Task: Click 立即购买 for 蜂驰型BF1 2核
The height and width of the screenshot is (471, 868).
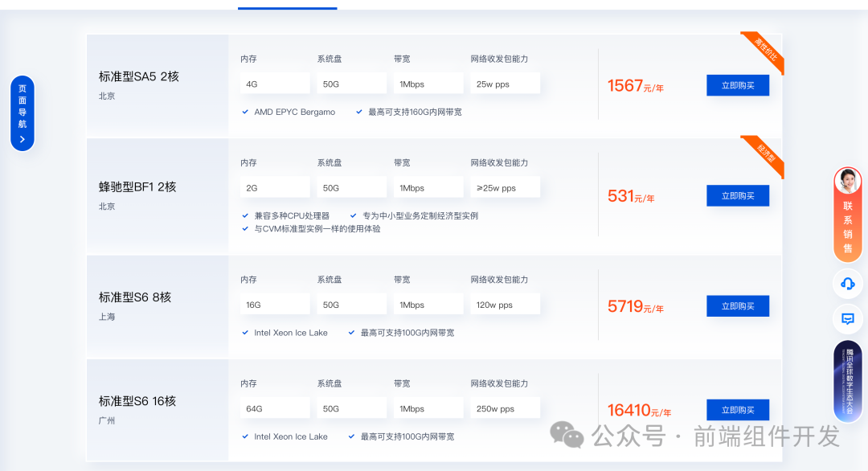Action: point(737,195)
